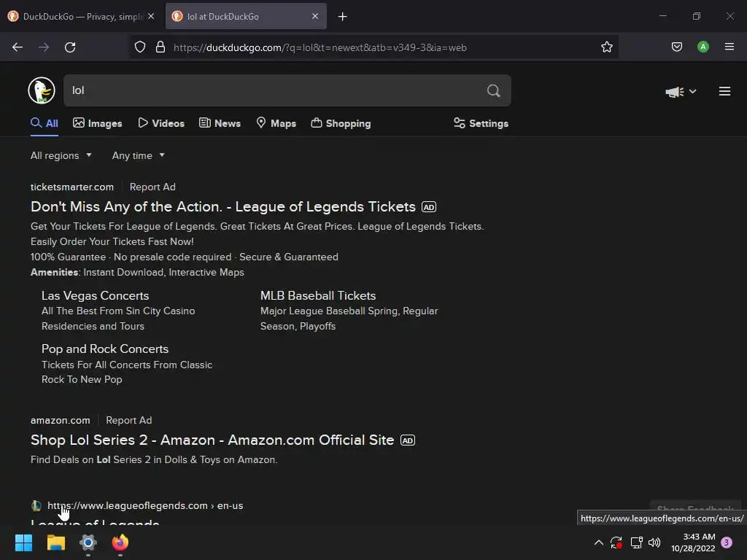The width and height of the screenshot is (747, 560).
Task: Open search Settings
Action: 481,123
